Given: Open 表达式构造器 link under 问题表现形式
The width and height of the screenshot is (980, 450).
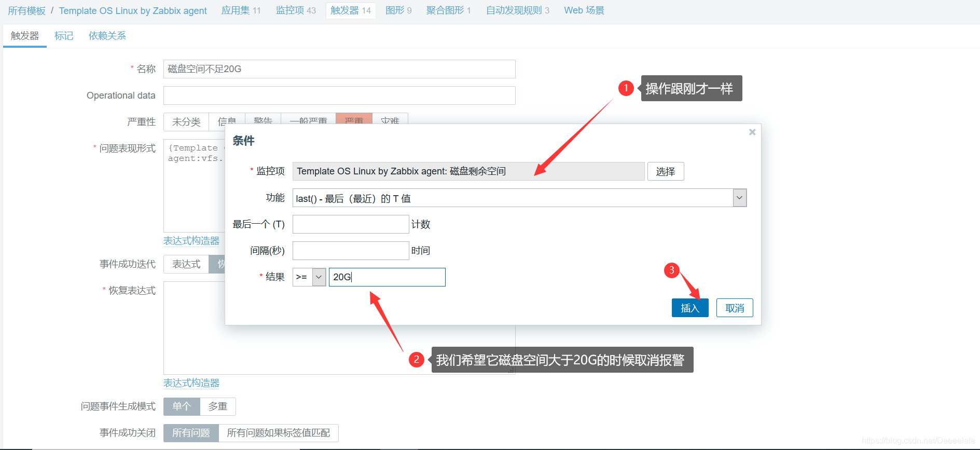Looking at the screenshot, I should (x=191, y=241).
